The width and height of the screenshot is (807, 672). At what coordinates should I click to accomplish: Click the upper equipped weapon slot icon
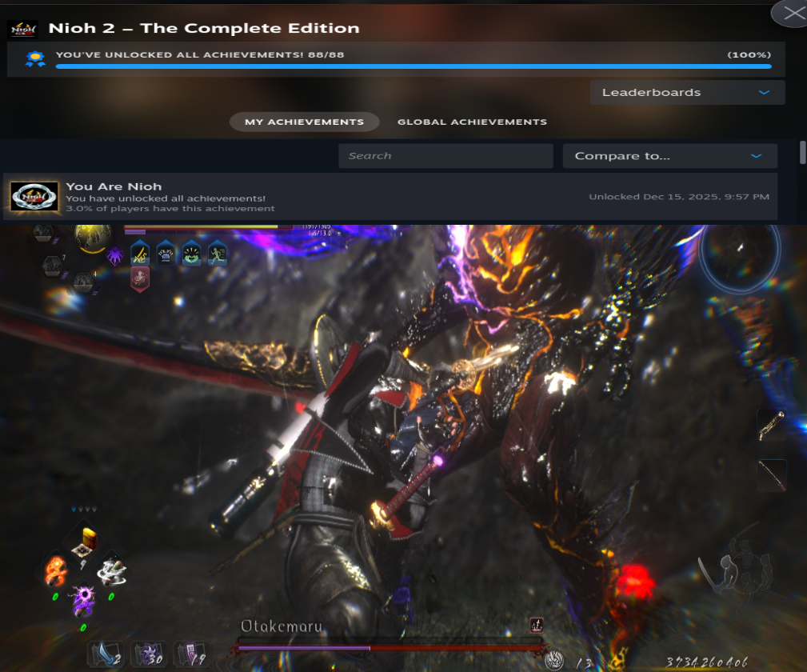pyautogui.click(x=772, y=426)
